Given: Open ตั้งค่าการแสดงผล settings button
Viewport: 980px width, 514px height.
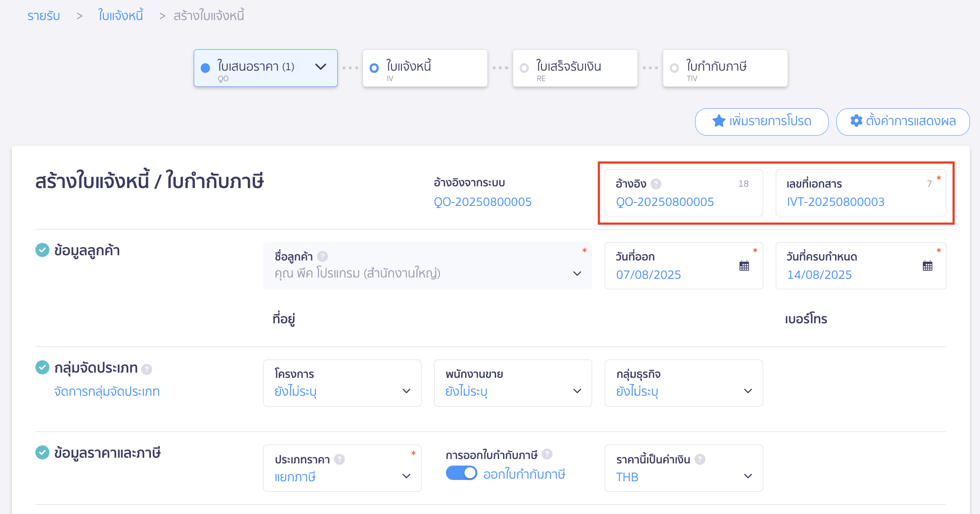Looking at the screenshot, I should (903, 122).
